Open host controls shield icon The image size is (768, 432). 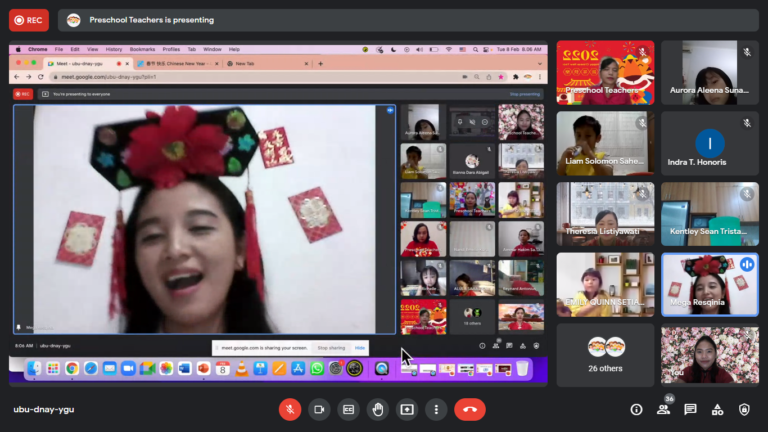point(744,409)
